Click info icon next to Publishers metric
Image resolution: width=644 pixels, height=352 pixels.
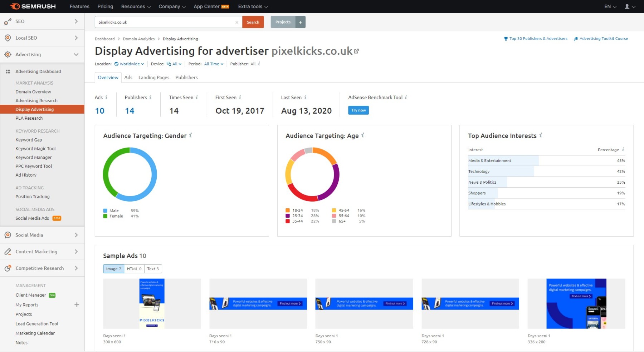coord(150,97)
